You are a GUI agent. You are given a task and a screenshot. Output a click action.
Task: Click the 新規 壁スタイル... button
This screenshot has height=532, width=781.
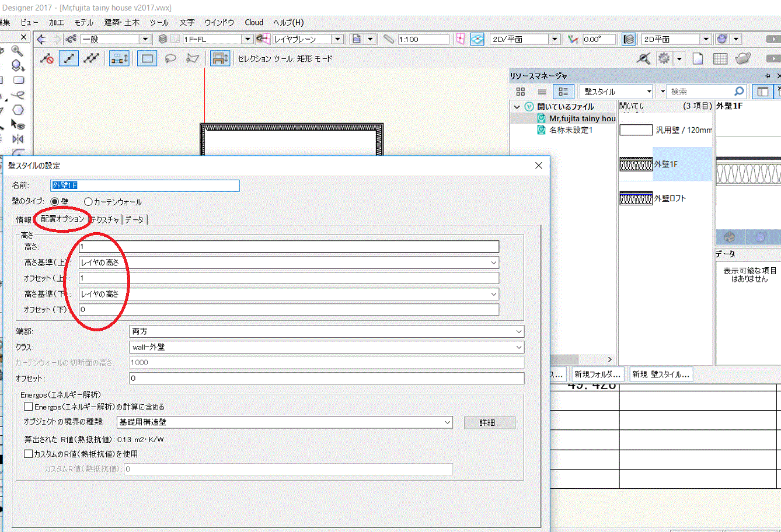coord(661,374)
